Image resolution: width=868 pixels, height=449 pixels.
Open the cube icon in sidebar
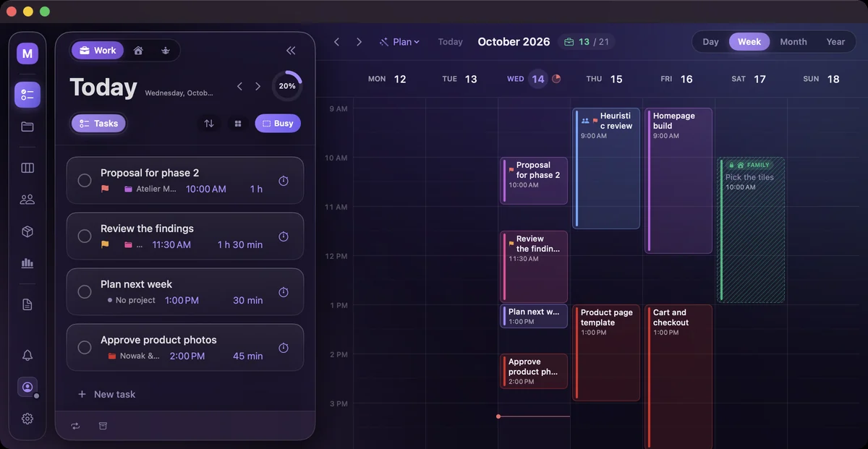tap(27, 231)
